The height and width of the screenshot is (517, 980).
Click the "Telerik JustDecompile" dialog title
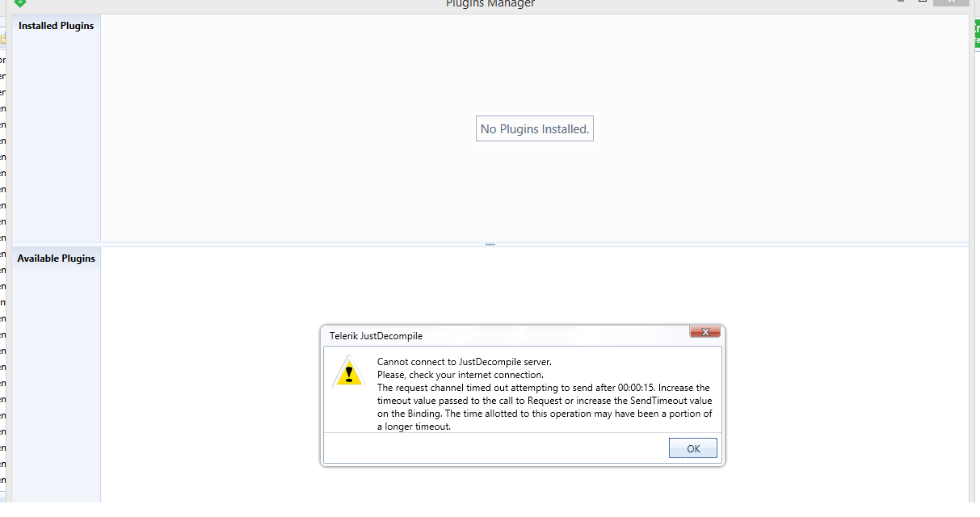376,335
